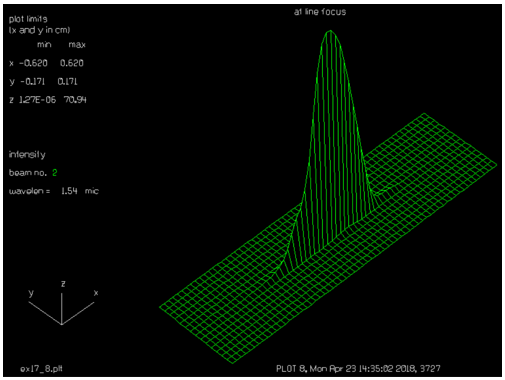505x380 pixels.
Task: Click the z max value 70.94
Action: point(75,100)
